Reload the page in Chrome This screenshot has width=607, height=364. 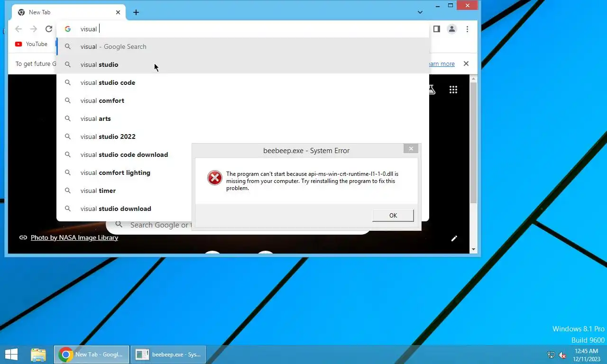[49, 29]
